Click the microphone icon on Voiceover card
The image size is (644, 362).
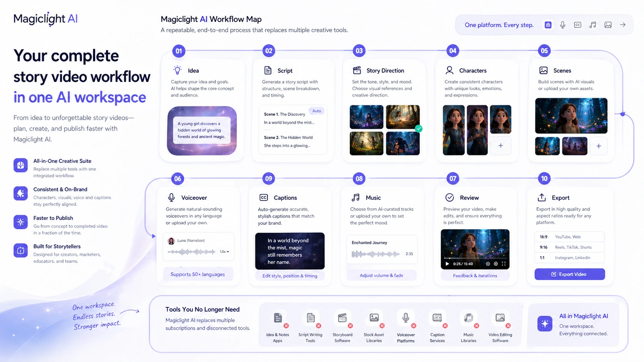click(171, 197)
